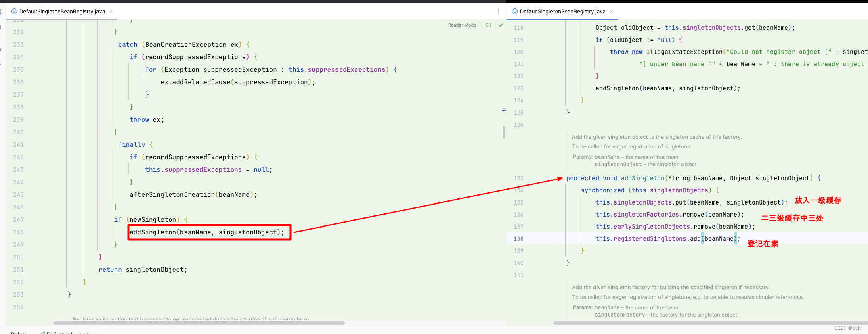Viewport: 868px width, 334px height.
Task: Click the left editor horizontal scrollbar
Action: point(199,323)
